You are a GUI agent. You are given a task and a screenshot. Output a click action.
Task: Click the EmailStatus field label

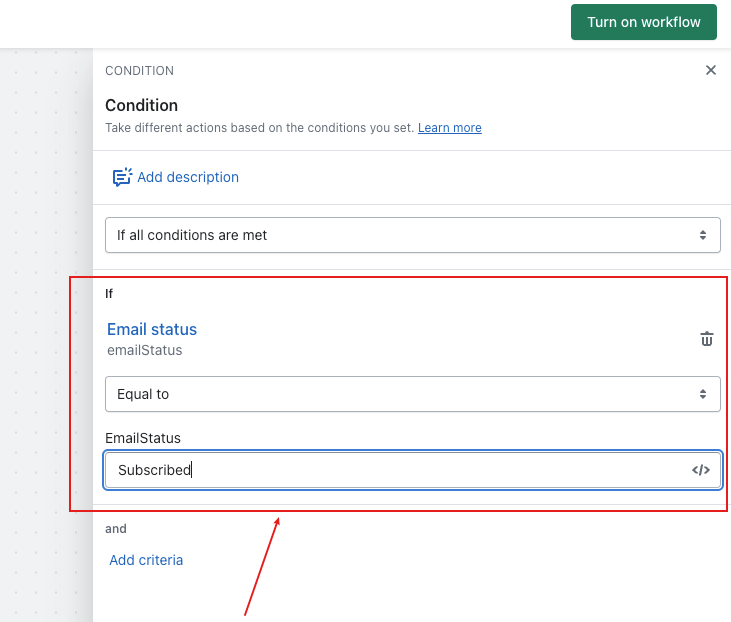[x=143, y=438]
